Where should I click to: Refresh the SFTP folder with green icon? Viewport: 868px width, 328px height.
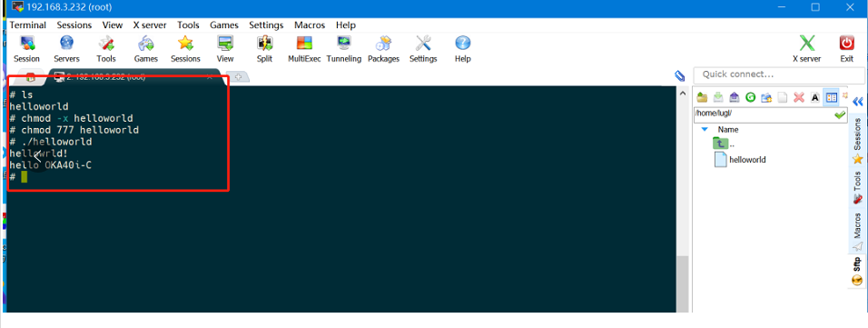(750, 97)
